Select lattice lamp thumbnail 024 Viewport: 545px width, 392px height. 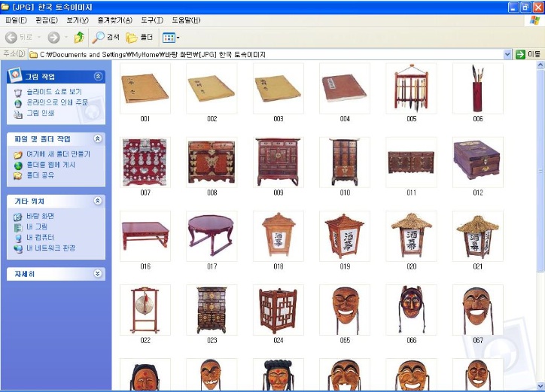[x=278, y=310]
